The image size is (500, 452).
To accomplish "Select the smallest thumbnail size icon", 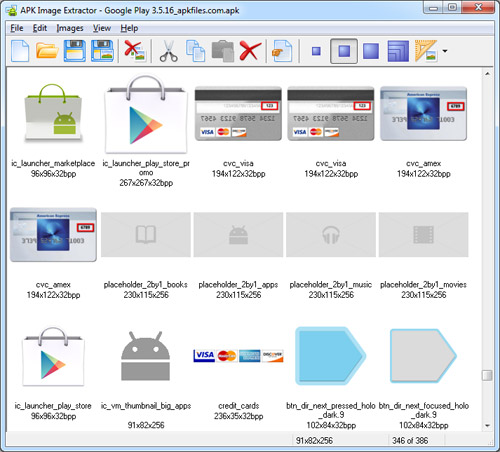I will (316, 51).
